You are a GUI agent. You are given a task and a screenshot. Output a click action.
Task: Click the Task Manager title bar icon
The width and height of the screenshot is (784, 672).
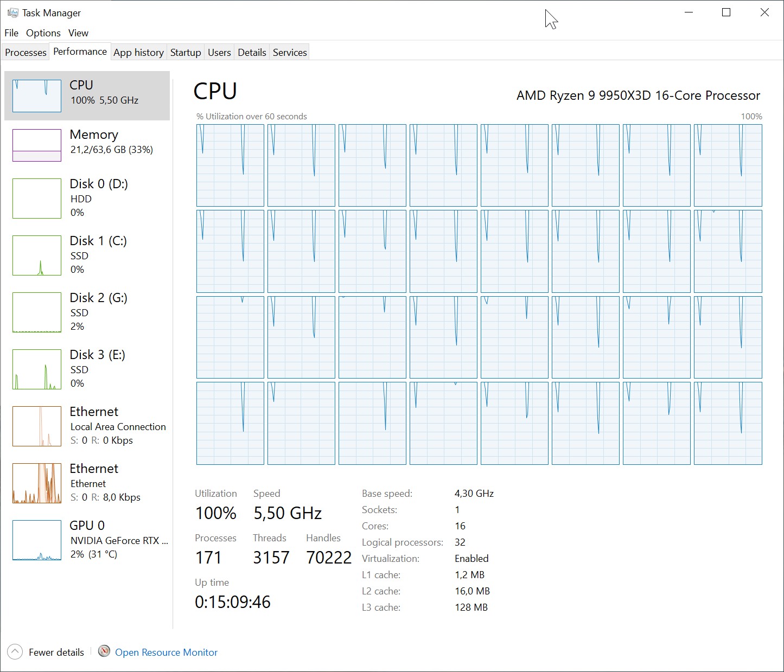13,12
